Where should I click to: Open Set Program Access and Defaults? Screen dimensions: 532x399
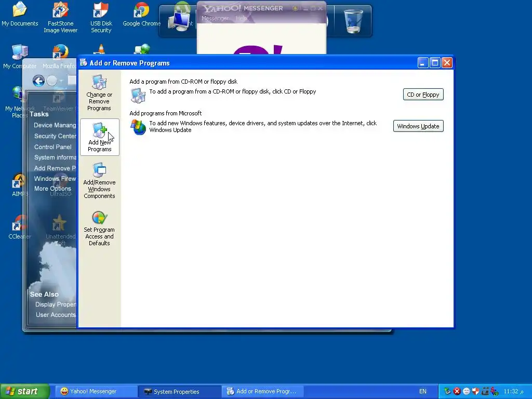99,228
